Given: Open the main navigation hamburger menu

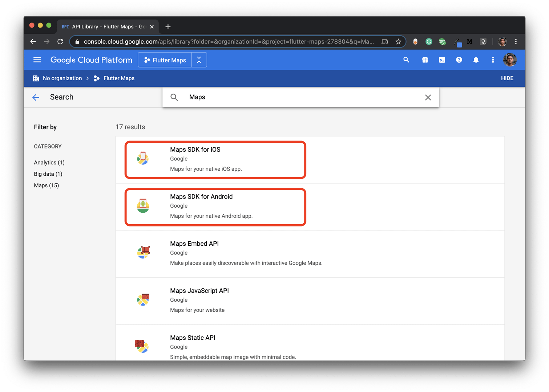Looking at the screenshot, I should (37, 60).
